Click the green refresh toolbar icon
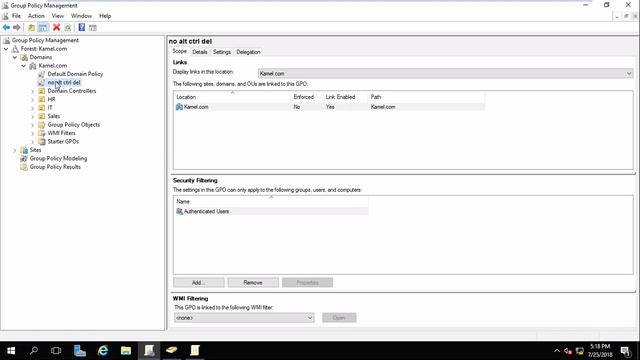Image resolution: width=640 pixels, height=360 pixels. click(68, 27)
